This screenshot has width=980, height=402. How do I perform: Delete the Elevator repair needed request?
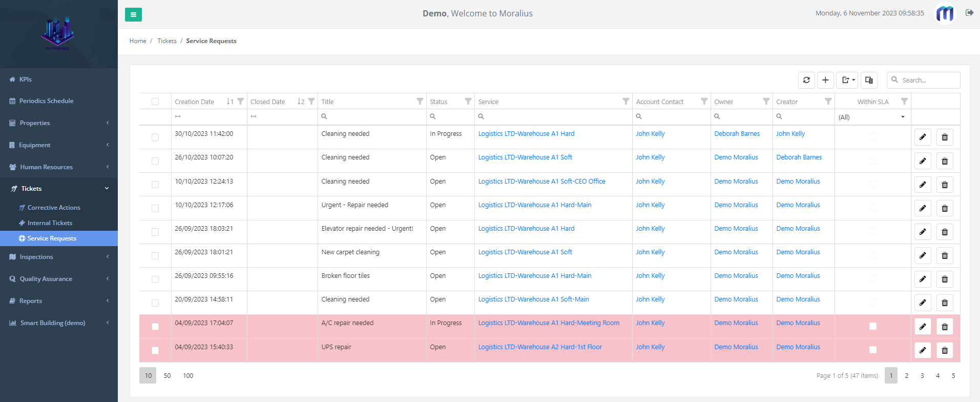pos(945,232)
